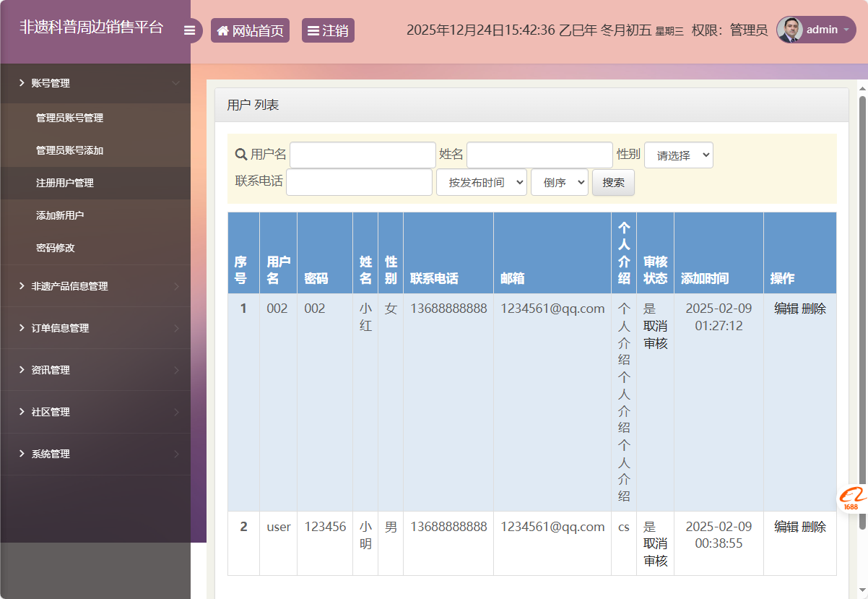
Task: Click the 姓名 input field
Action: point(539,154)
